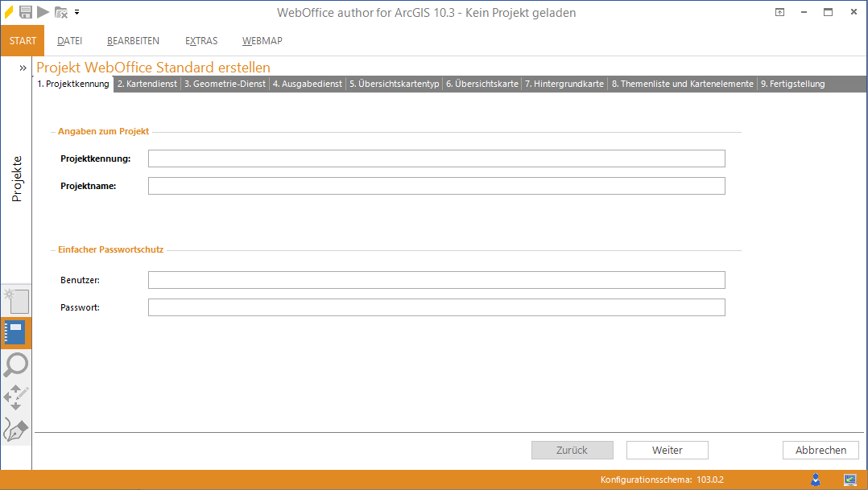Toggle the ribbon display options button
Screen dimensions: 868x490
point(779,12)
